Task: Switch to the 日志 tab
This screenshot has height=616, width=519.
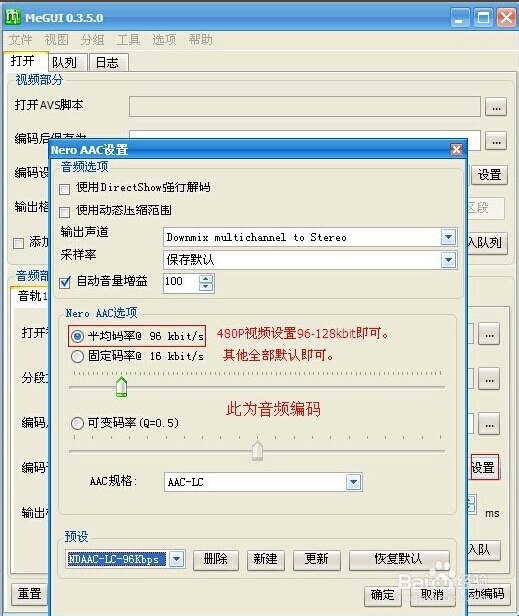Action: coord(108,62)
